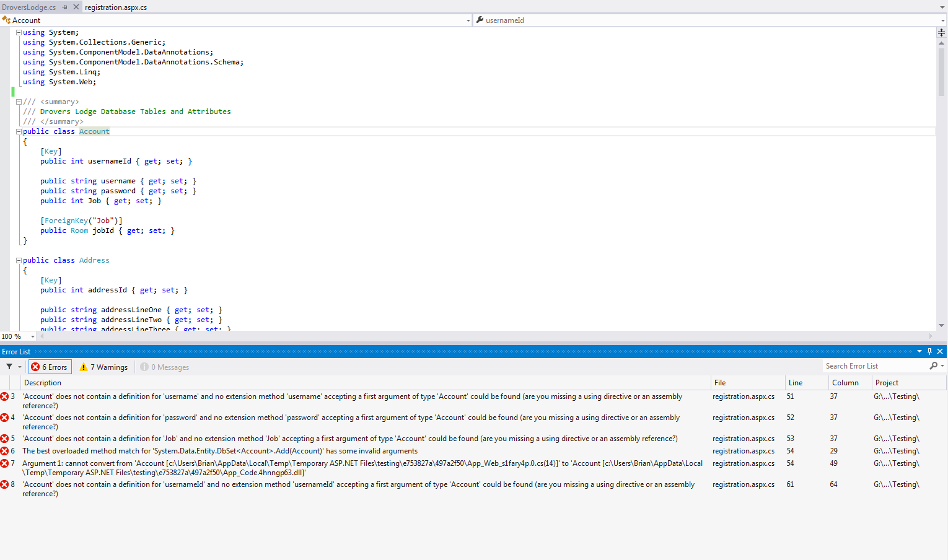Screen dimensions: 948x560
Task: Click the class icon beside Account dropdown
Action: [6, 20]
